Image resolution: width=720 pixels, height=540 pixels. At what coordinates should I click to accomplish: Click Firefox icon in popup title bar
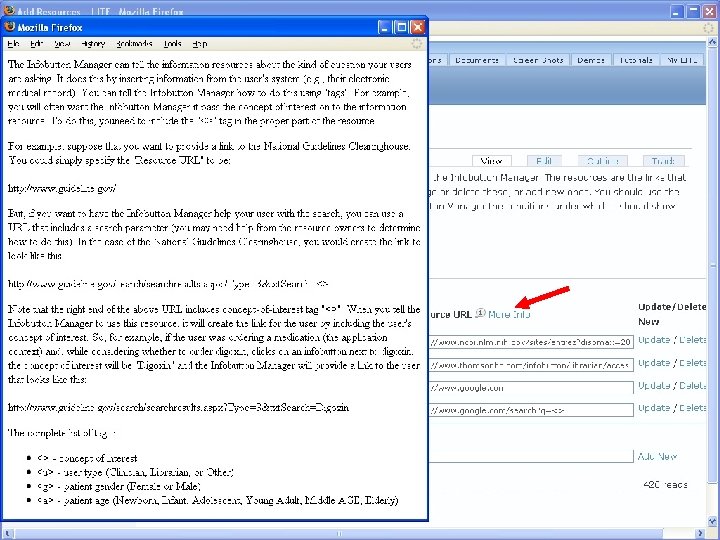[10, 27]
